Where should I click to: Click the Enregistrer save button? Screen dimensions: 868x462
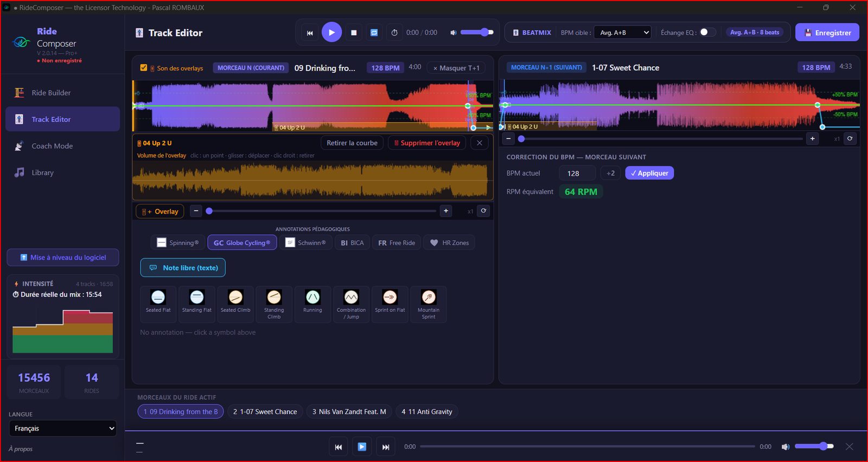coord(827,33)
